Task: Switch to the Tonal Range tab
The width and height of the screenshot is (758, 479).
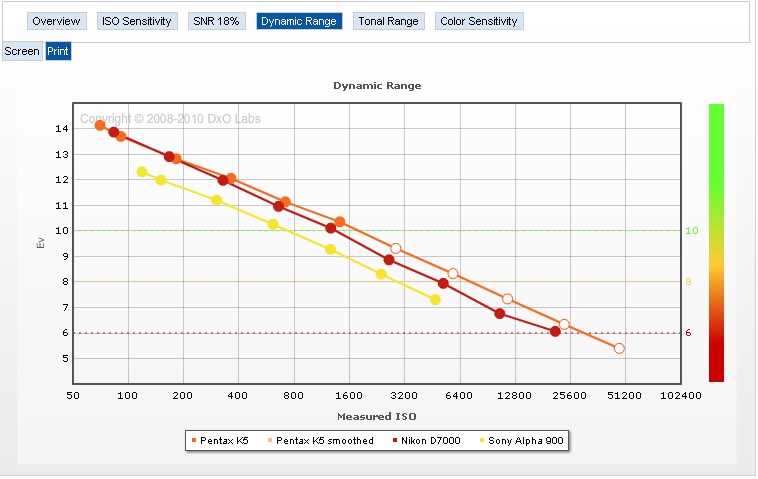Action: coord(388,21)
